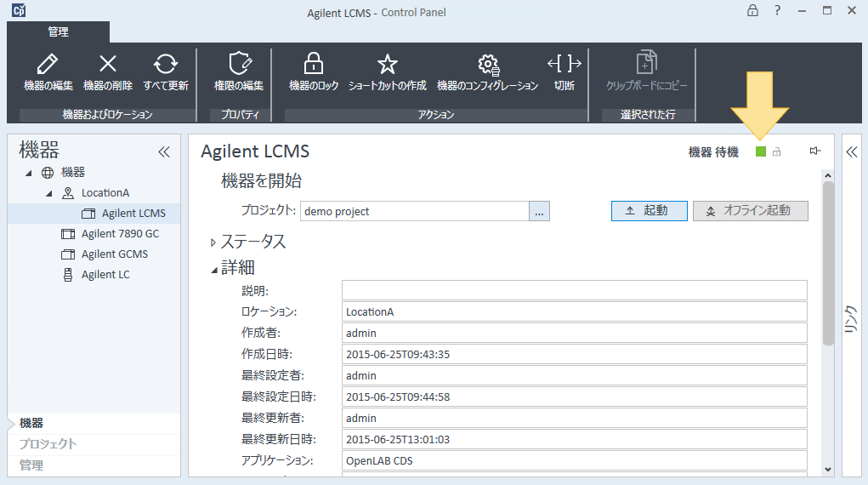The image size is (868, 485).
Task: Click the 起動 launch button
Action: click(650, 211)
